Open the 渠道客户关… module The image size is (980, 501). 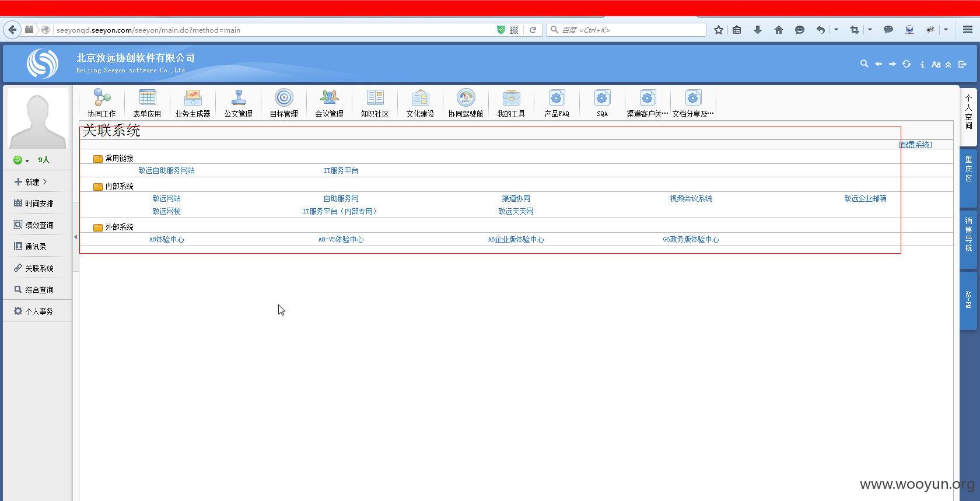coord(647,103)
